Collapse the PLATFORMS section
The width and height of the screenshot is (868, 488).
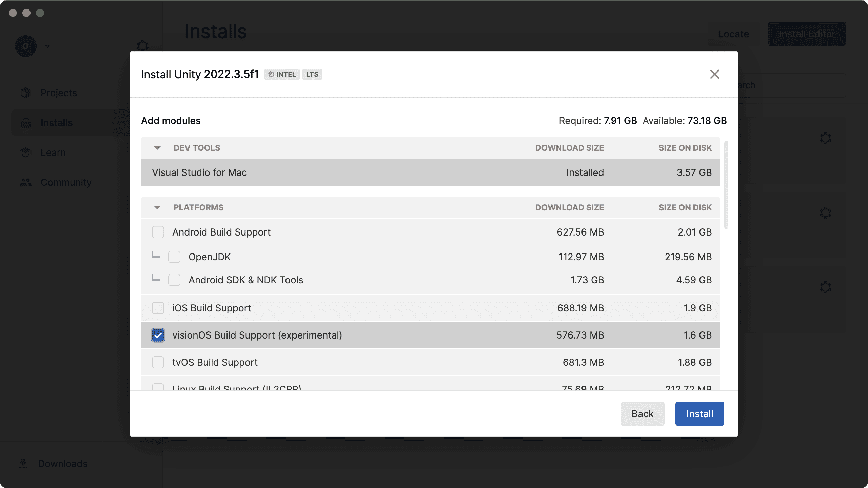157,208
